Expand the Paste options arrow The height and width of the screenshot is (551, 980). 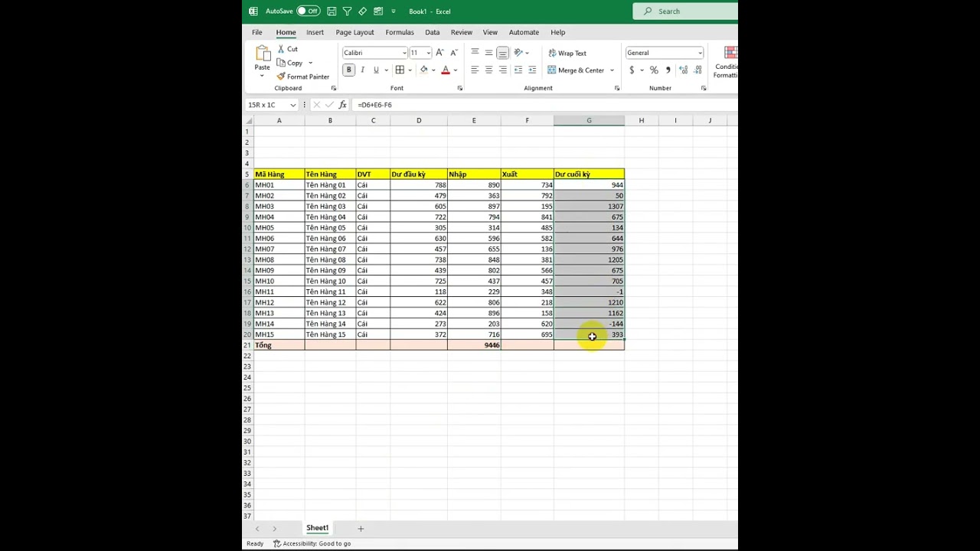[x=262, y=76]
